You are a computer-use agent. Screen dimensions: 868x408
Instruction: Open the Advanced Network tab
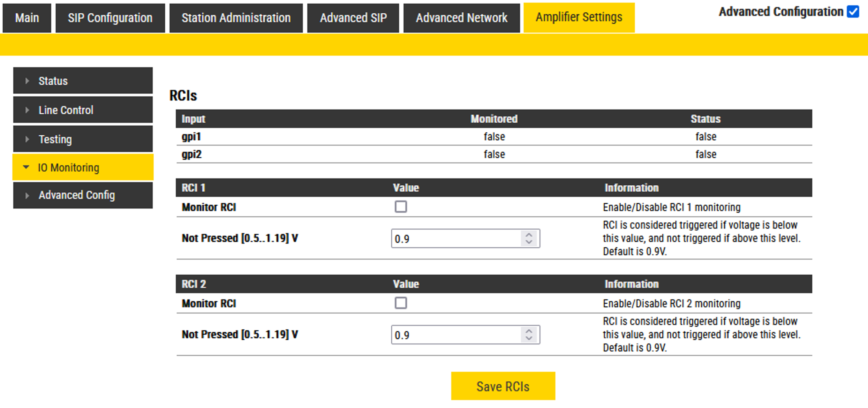(461, 18)
